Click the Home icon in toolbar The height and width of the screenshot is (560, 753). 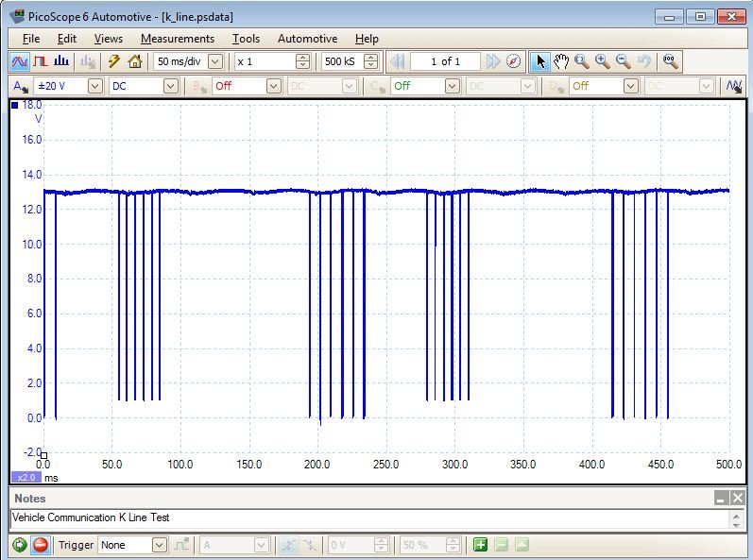(x=135, y=62)
